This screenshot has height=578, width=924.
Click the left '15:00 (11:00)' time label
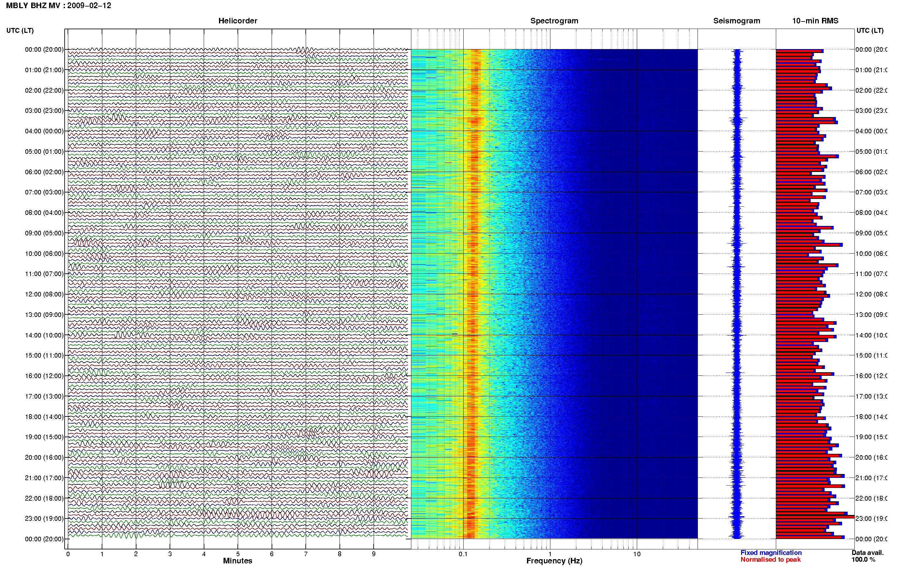pyautogui.click(x=44, y=355)
